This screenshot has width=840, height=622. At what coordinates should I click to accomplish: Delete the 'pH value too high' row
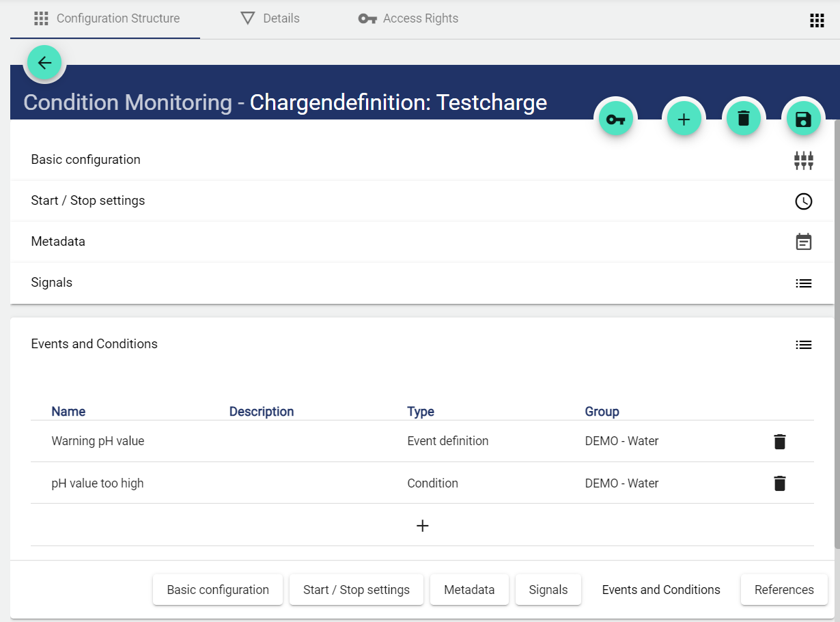779,483
